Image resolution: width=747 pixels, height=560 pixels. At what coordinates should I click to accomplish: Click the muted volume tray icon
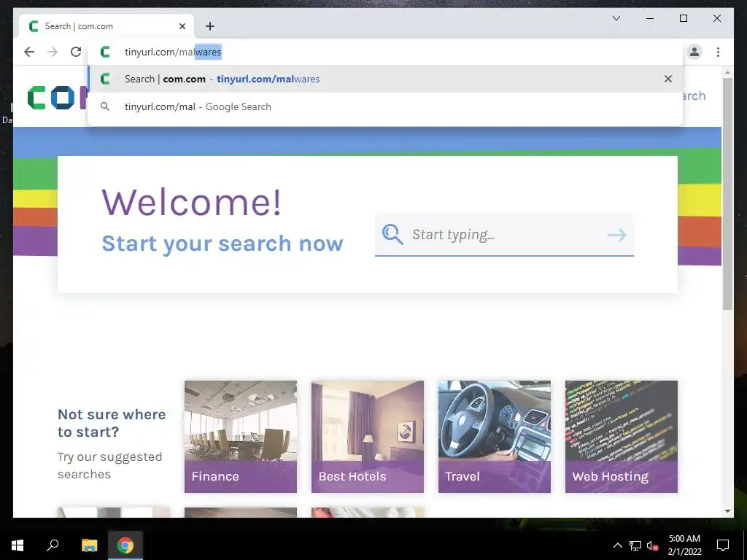pos(652,545)
